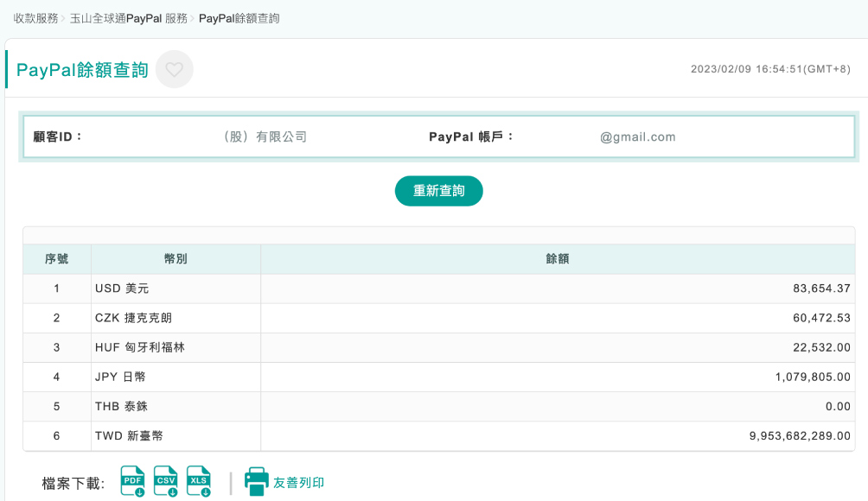Click the TWD balance 9,953,682,289.00
868x501 pixels.
coord(800,436)
